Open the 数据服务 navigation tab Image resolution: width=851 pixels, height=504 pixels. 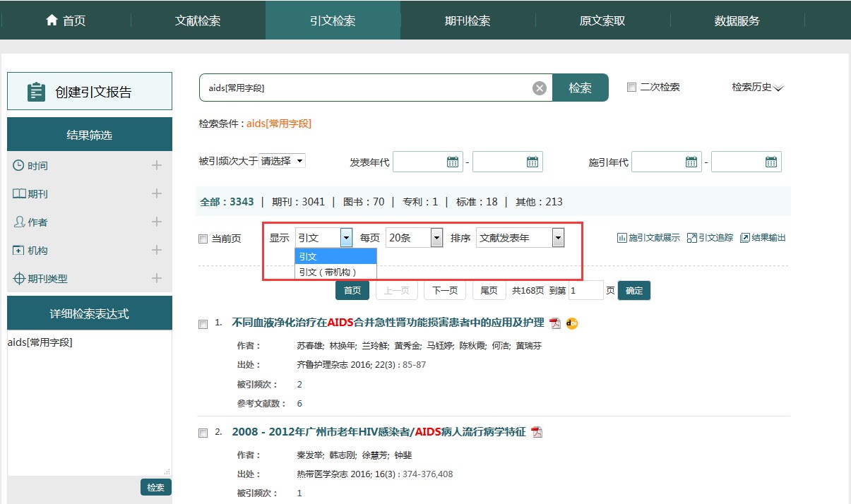737,20
